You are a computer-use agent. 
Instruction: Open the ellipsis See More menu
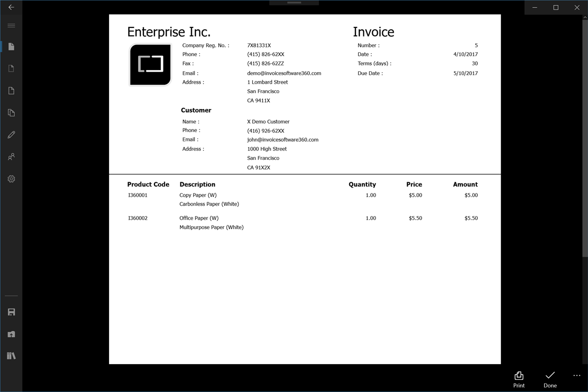577,376
